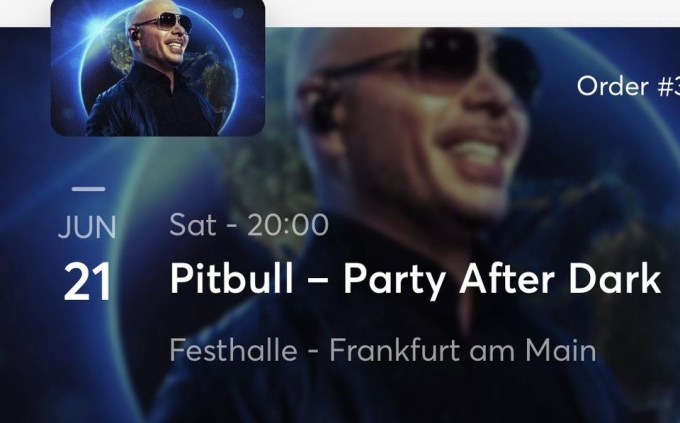Screen dimensions: 680x423
Task: Click the glowing Earth in the thumbnail
Action: click(x=158, y=69)
